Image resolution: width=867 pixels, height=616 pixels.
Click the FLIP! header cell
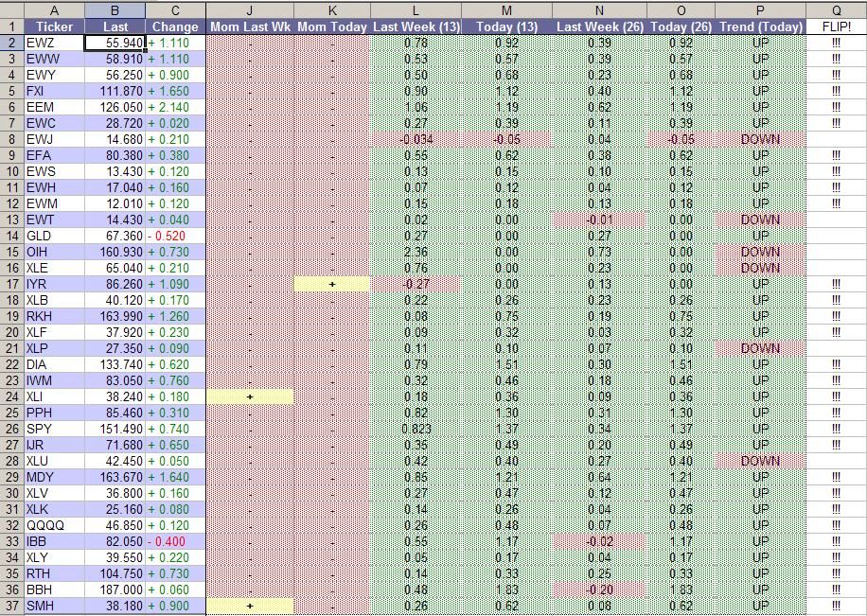pyautogui.click(x=836, y=26)
